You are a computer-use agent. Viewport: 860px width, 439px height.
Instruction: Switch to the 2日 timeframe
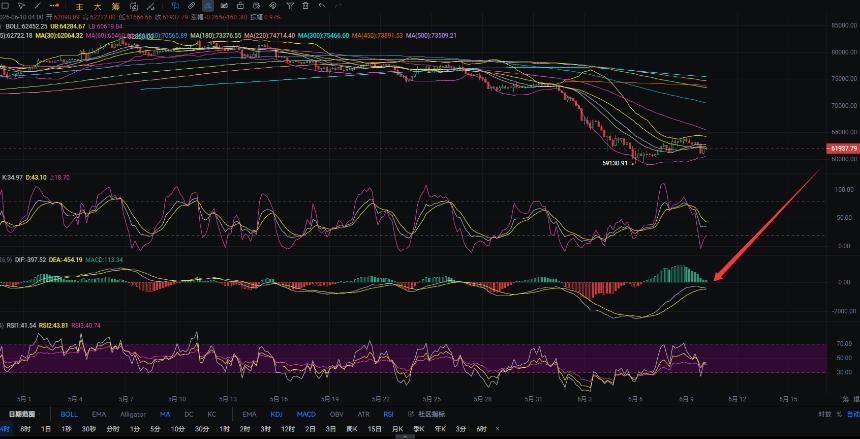(x=310, y=429)
